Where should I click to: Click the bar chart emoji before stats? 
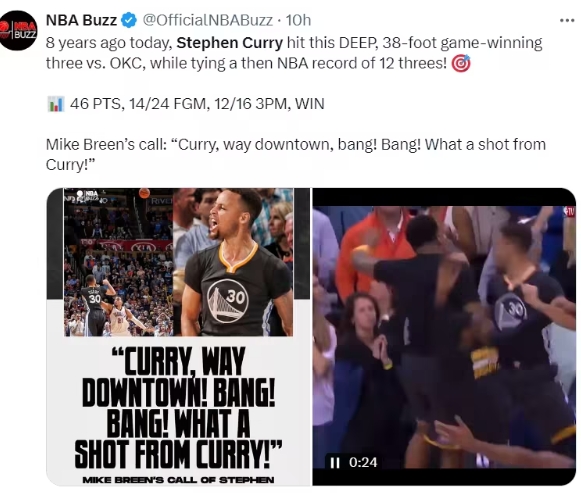pos(56,104)
